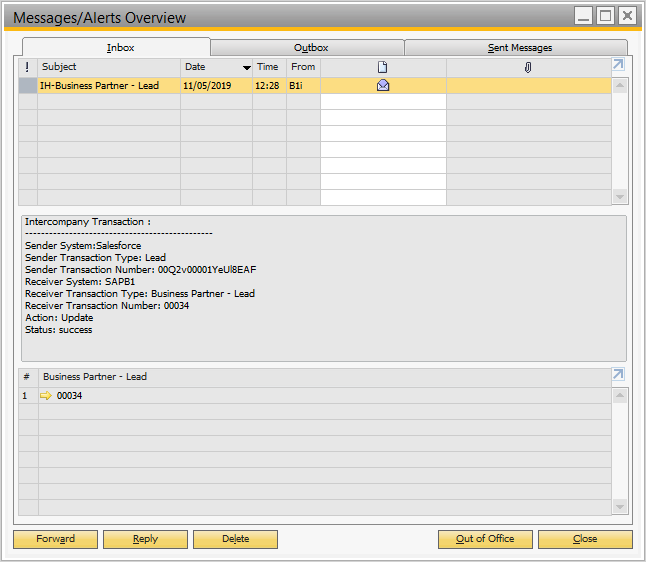The height and width of the screenshot is (562, 646).
Task: Expand the Business Partner table using arrow icon
Action: point(618,375)
